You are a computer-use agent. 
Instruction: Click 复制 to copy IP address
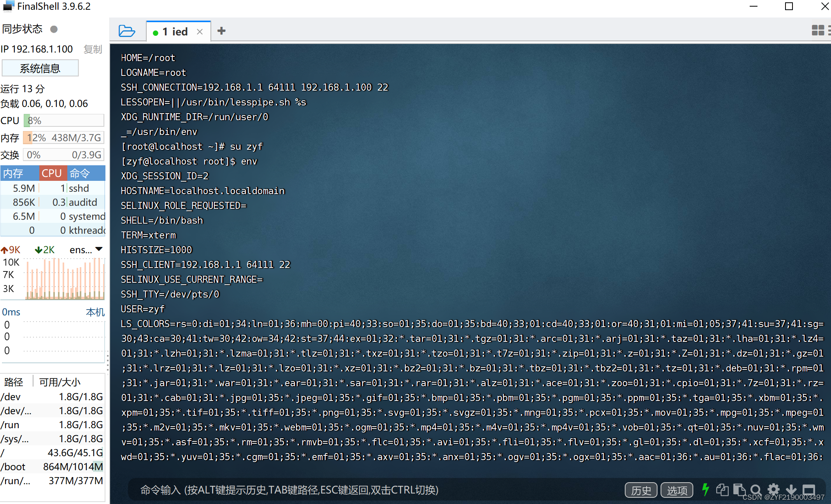point(93,49)
